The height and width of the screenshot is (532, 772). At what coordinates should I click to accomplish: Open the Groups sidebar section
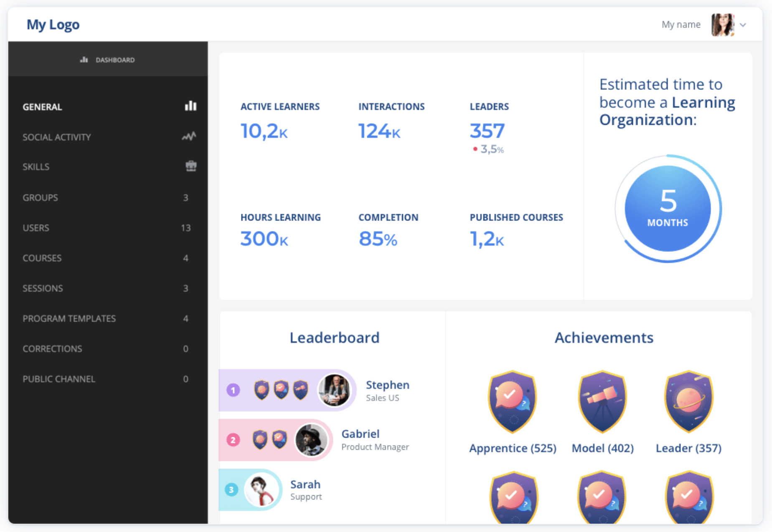(41, 198)
